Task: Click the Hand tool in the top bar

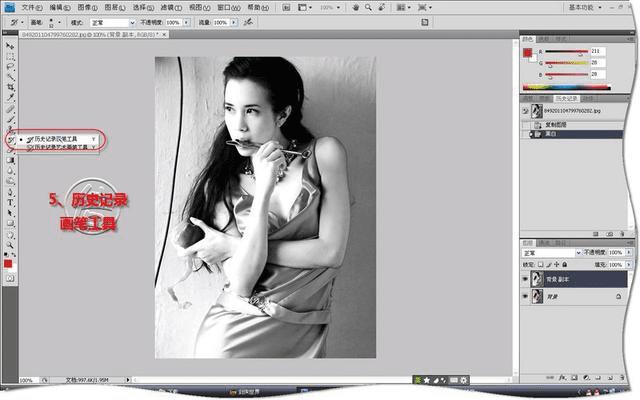Action: [x=355, y=7]
